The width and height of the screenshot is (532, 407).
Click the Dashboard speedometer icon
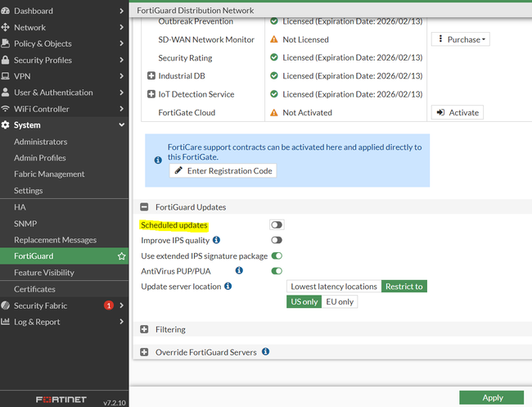6,11
